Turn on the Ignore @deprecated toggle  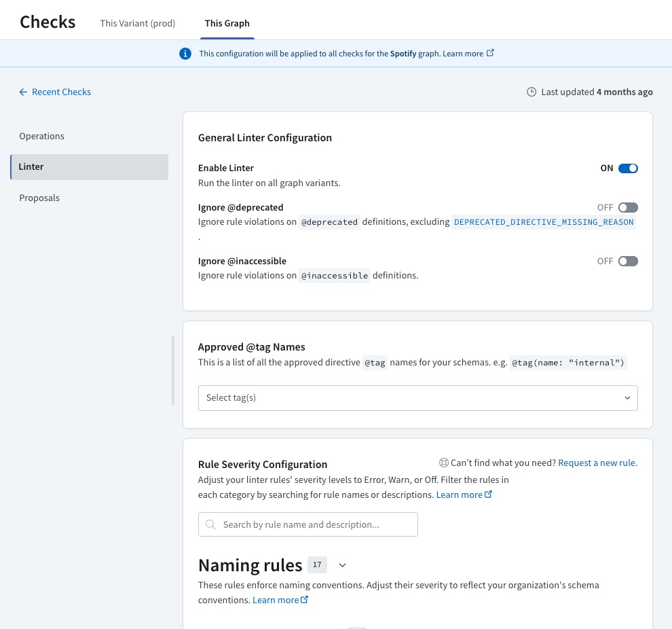coord(628,207)
